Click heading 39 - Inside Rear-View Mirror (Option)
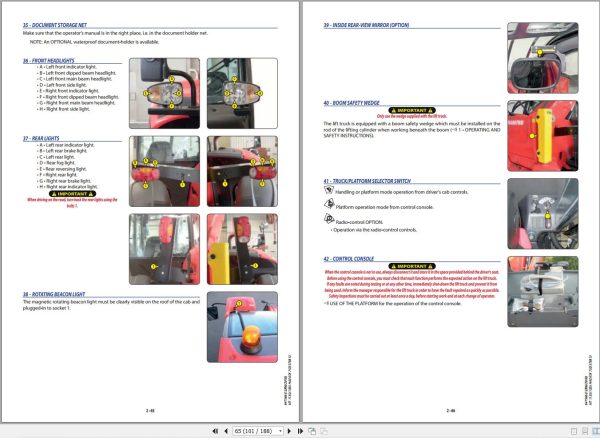Image resolution: width=600 pixels, height=438 pixels. click(x=366, y=25)
